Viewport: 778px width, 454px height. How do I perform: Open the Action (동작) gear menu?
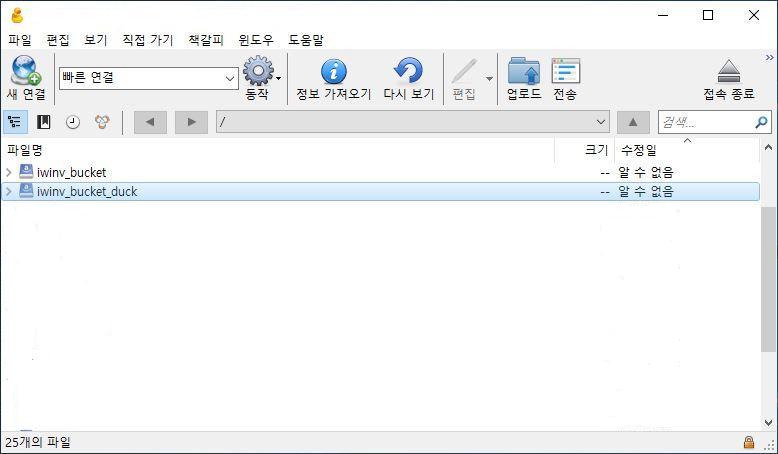[x=261, y=71]
